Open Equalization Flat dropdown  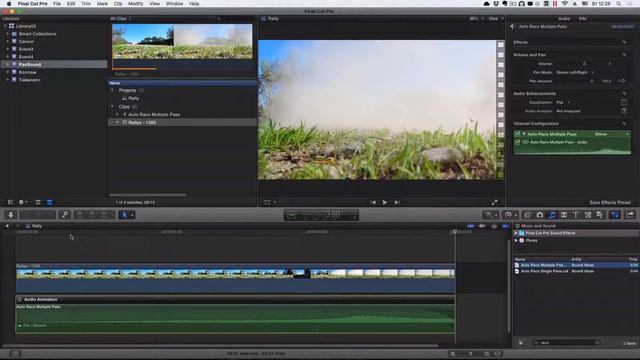click(563, 102)
